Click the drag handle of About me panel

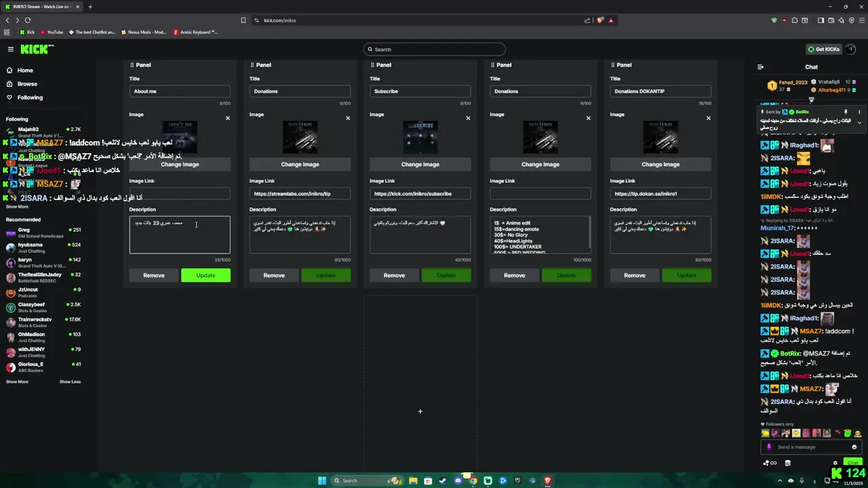(x=132, y=65)
